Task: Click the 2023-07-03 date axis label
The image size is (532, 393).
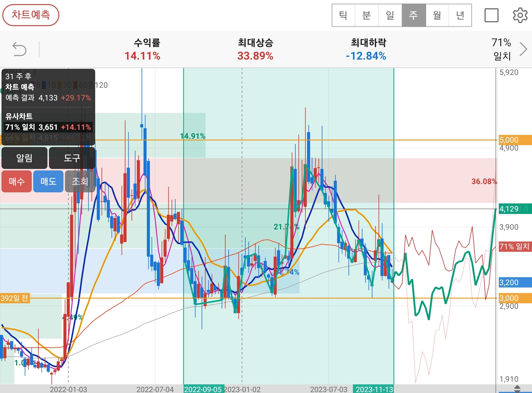Action: pyautogui.click(x=329, y=389)
